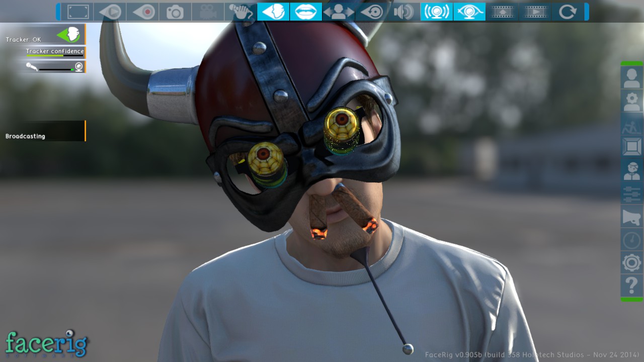Click the Broadcasting status label
644x362 pixels.
coord(24,136)
